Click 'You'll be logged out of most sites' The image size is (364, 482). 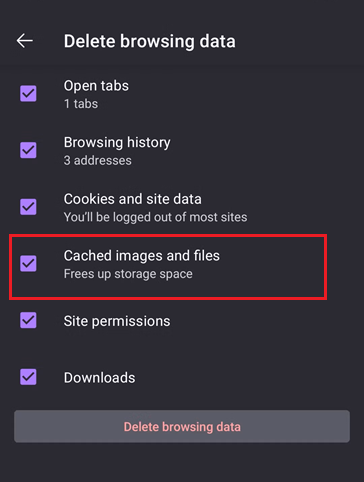point(155,217)
